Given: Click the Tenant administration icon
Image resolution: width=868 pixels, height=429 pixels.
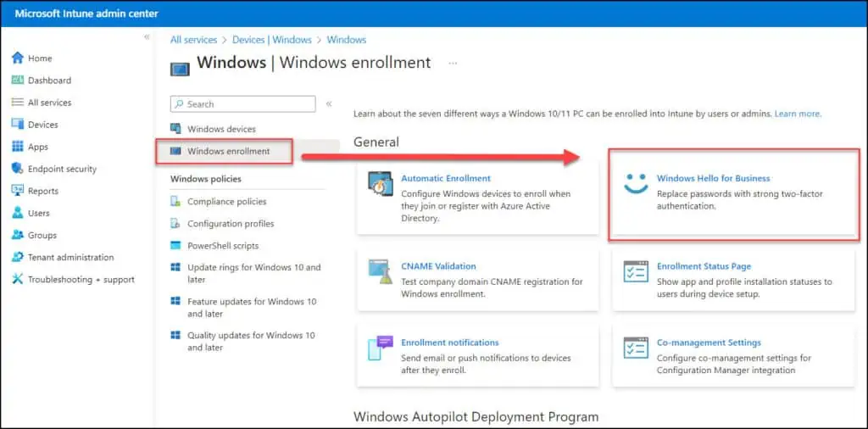Looking at the screenshot, I should [x=18, y=258].
